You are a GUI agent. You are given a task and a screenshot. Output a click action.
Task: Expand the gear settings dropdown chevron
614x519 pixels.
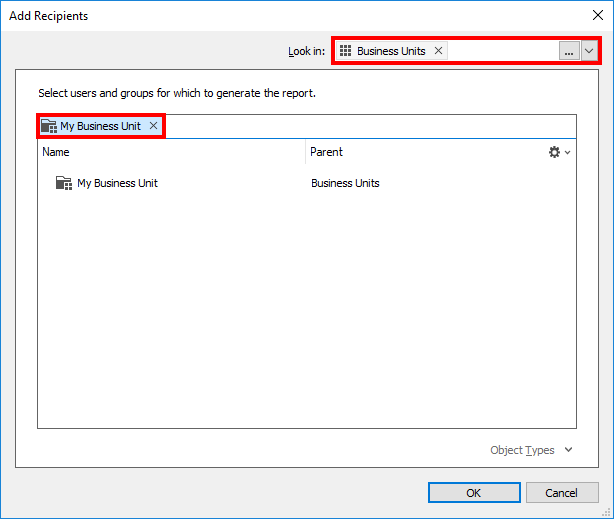click(567, 152)
